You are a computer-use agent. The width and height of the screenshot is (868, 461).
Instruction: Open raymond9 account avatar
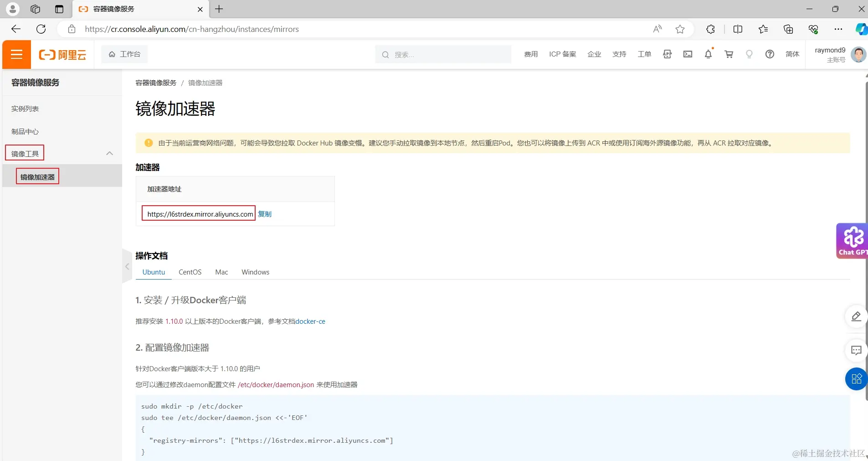coord(858,55)
